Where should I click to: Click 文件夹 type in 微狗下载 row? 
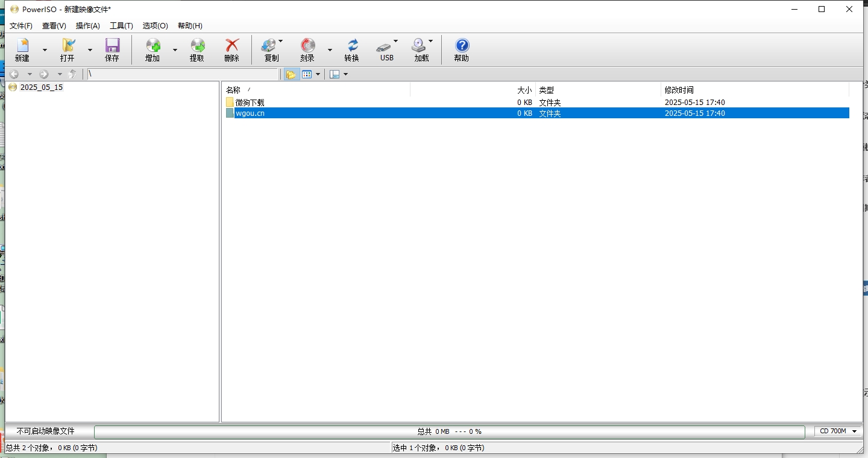(550, 103)
